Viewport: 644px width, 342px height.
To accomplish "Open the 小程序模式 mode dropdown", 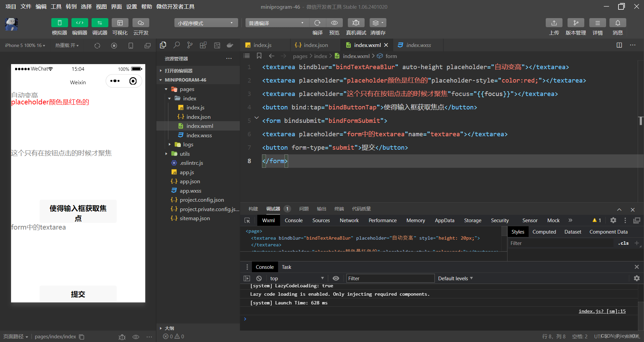I will coord(206,23).
